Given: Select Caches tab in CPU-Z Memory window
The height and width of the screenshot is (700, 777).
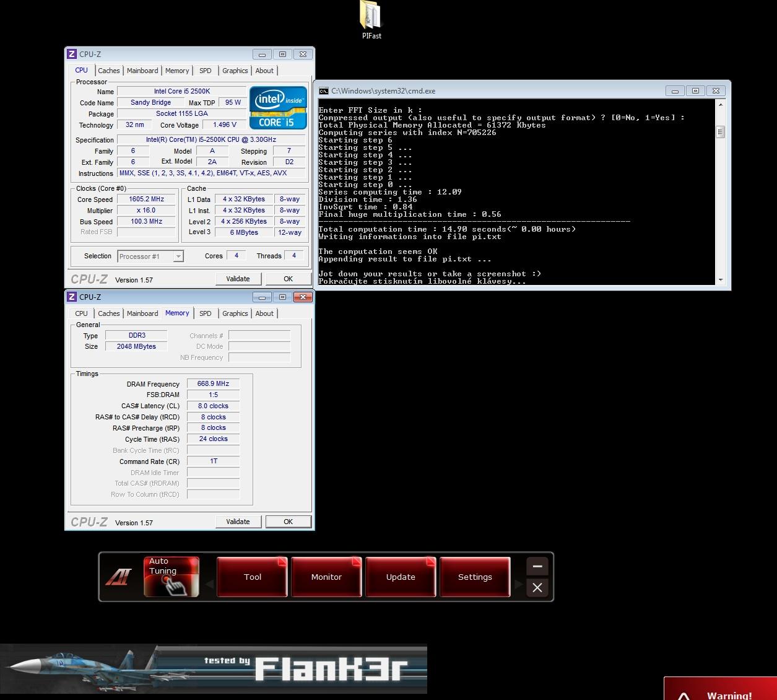Looking at the screenshot, I should tap(108, 314).
